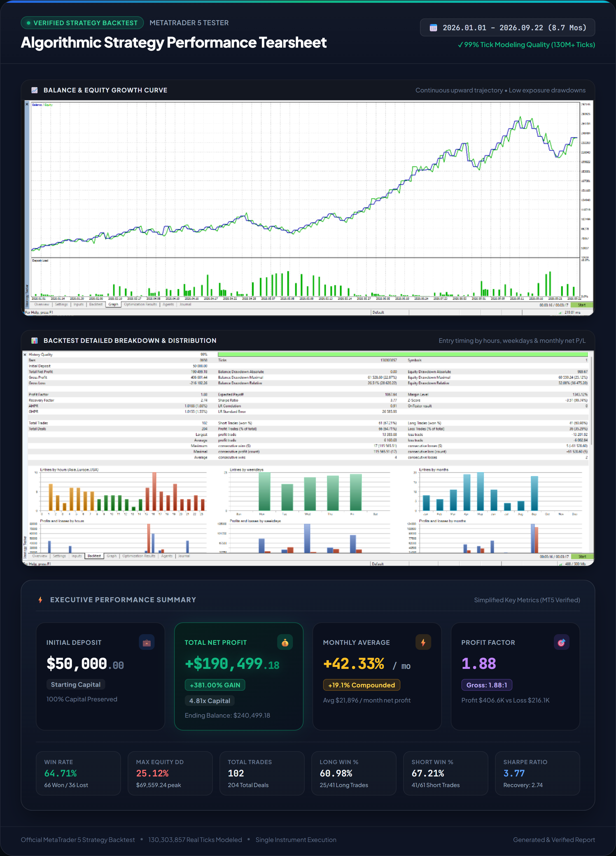Viewport: 616px width, 856px height.
Task: Click the Win Rate 64.71% stat card
Action: (78, 773)
